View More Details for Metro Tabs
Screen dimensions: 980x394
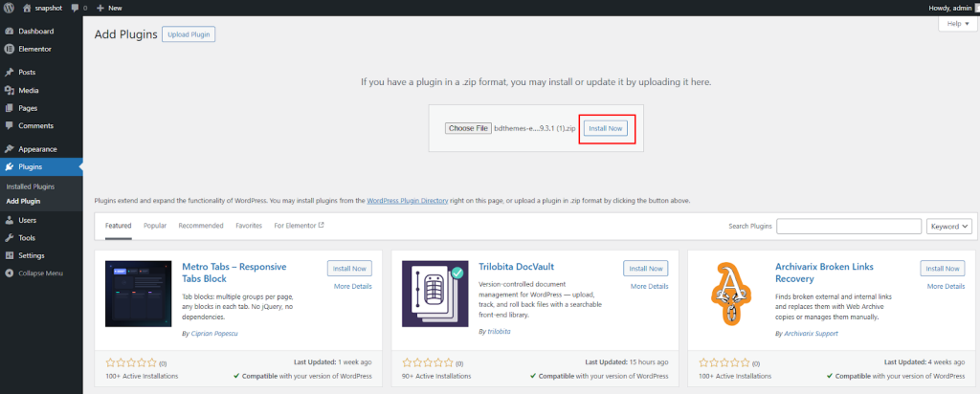point(352,287)
